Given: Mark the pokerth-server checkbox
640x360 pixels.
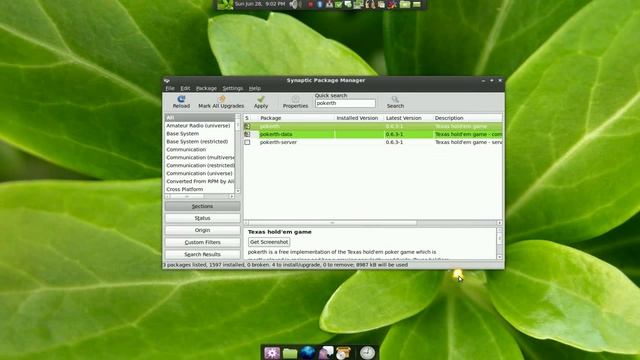Looking at the screenshot, I should 247,142.
